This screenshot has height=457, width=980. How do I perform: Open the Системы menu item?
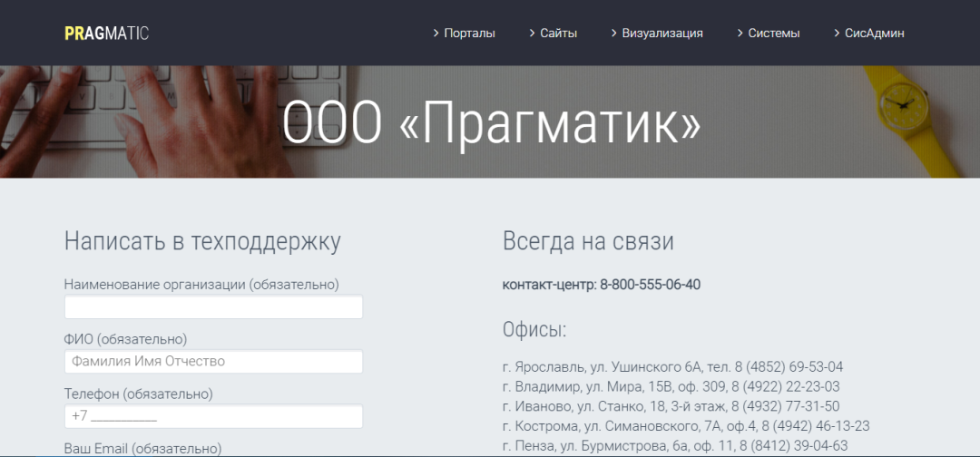(769, 33)
